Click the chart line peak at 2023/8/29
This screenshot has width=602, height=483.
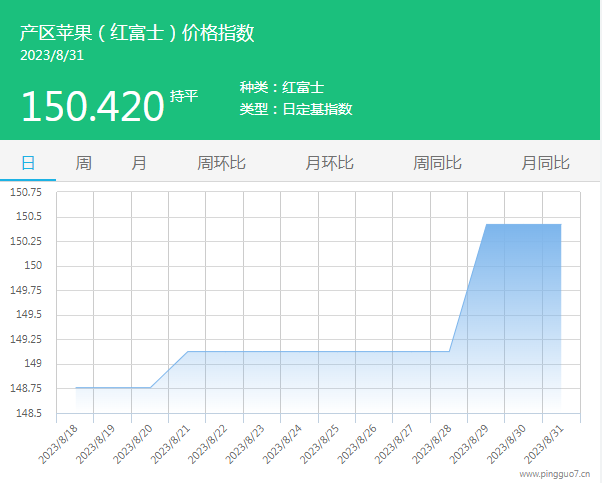click(486, 224)
